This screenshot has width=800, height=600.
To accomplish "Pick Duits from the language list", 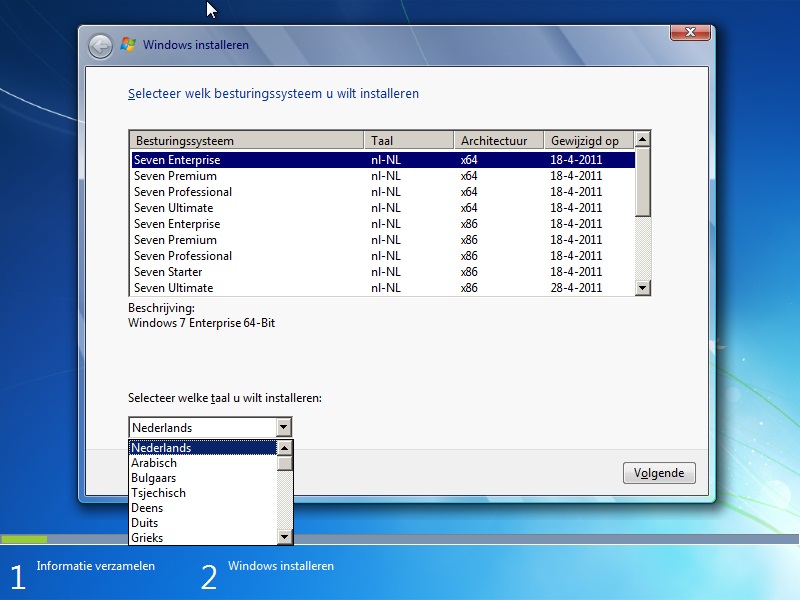I will (203, 523).
